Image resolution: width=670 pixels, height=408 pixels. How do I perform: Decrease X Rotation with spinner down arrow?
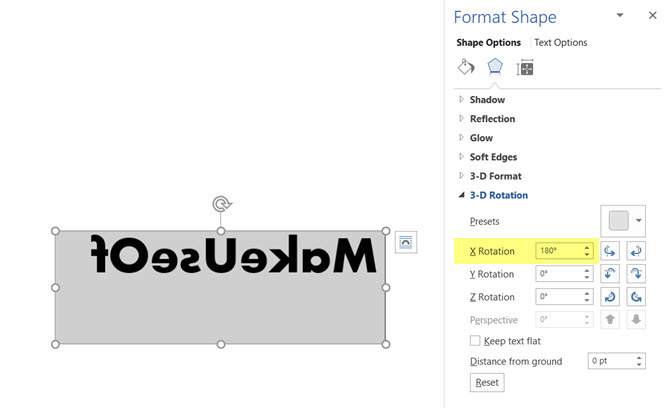click(587, 255)
